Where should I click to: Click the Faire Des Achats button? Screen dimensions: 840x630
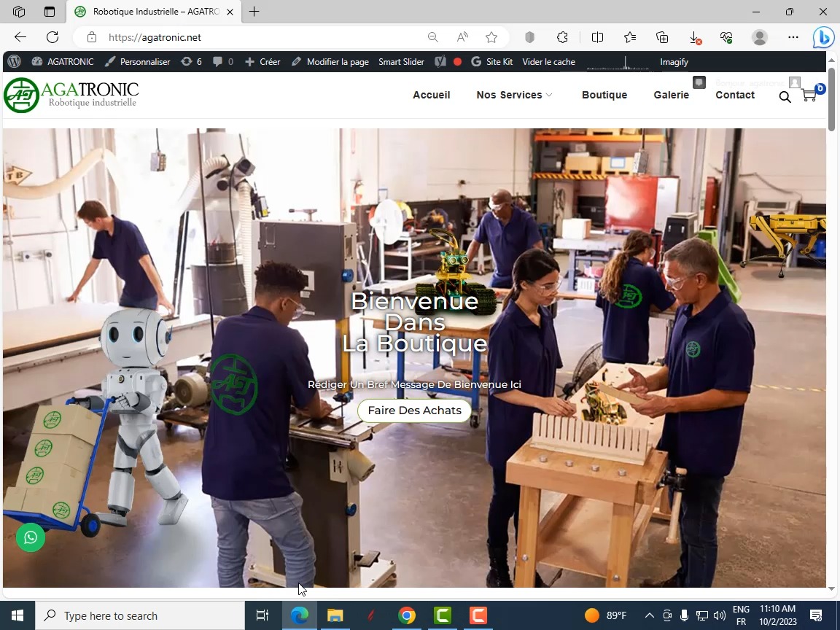pyautogui.click(x=414, y=411)
